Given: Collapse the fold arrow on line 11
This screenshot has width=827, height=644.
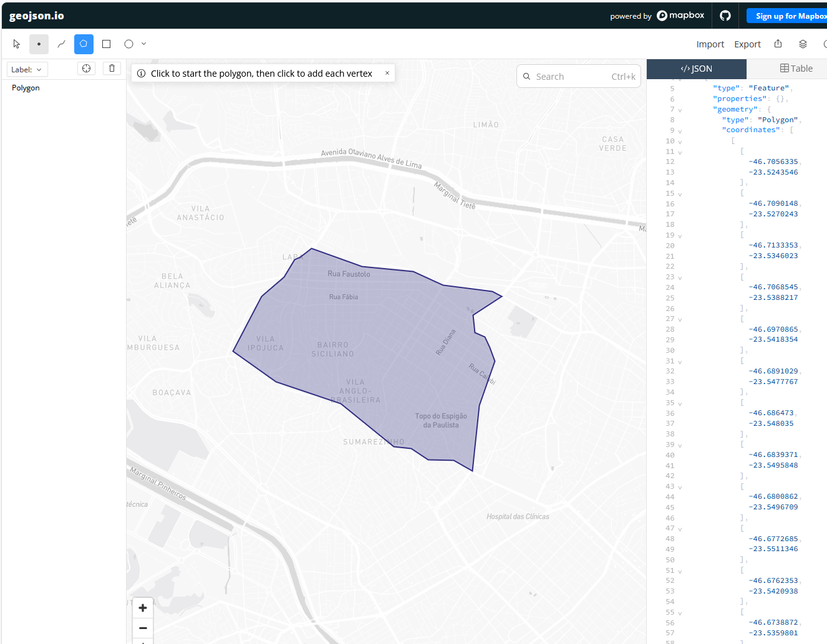Looking at the screenshot, I should (x=680, y=152).
